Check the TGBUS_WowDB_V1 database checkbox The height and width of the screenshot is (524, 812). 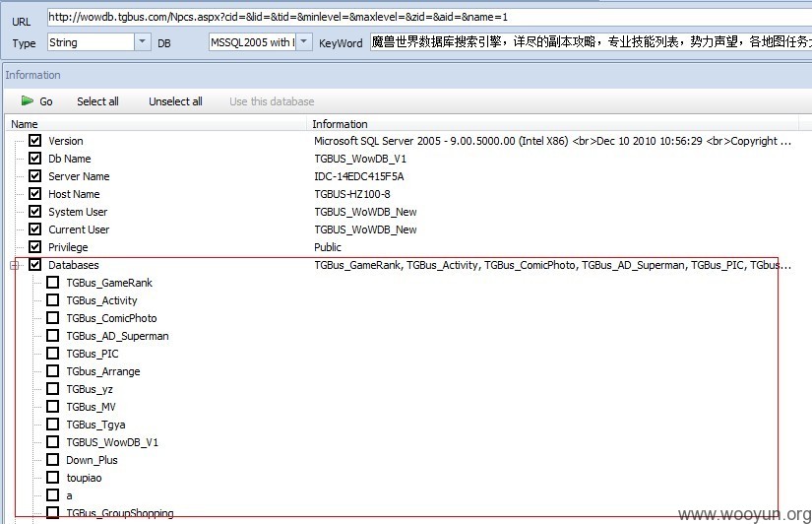click(53, 441)
